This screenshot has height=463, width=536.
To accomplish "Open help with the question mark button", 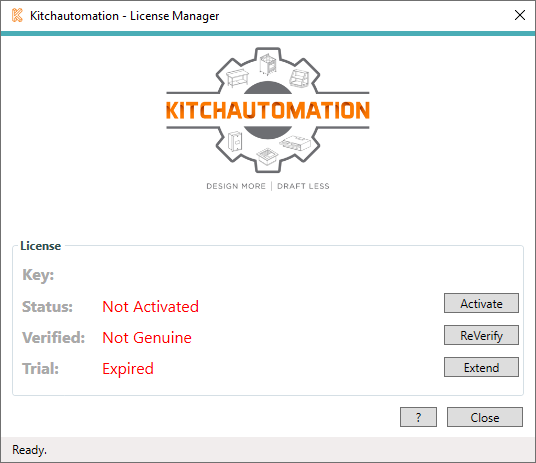I will (x=418, y=417).
